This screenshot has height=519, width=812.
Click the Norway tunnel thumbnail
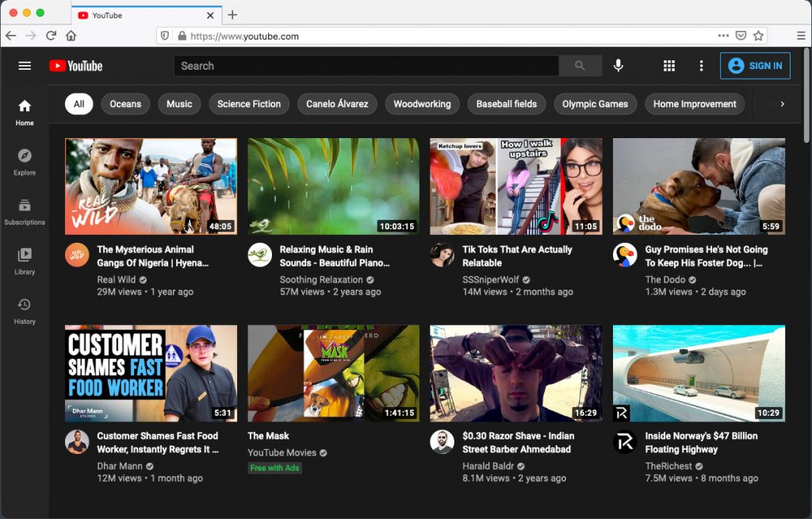point(699,373)
